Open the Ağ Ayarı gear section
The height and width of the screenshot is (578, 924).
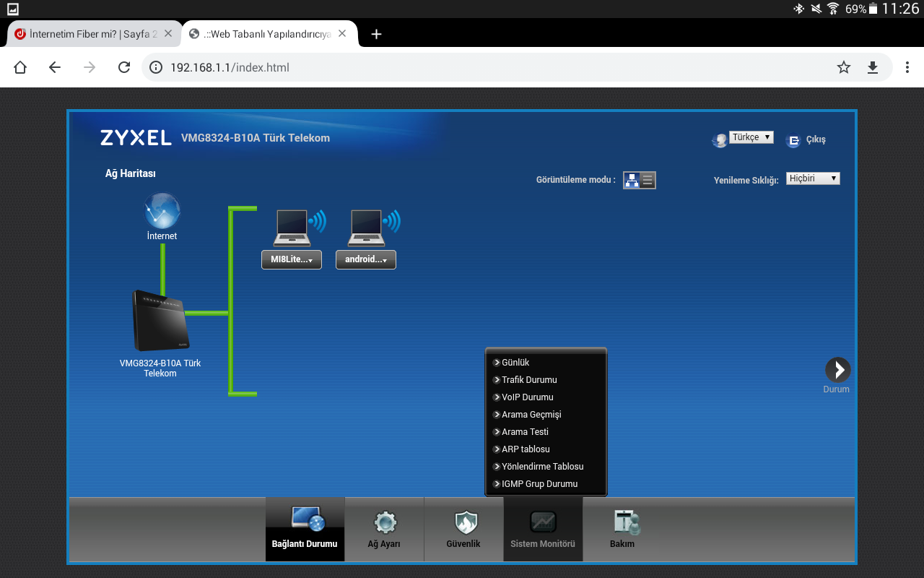pyautogui.click(x=384, y=529)
